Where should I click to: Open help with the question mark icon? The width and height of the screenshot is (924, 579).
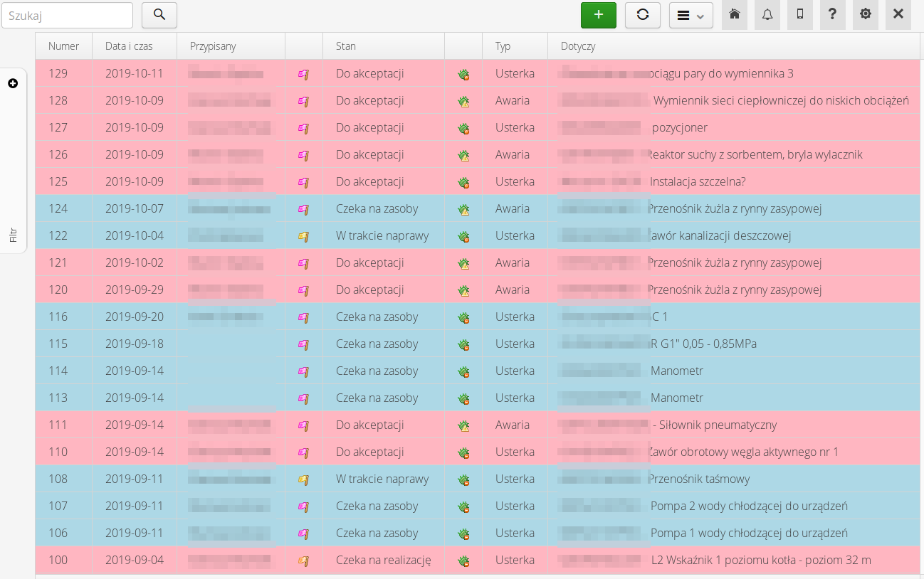833,14
